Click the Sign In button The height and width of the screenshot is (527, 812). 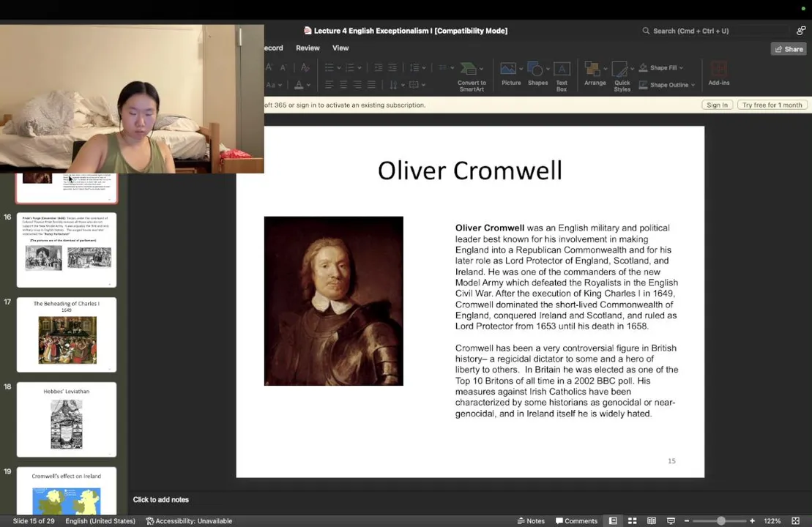point(718,105)
